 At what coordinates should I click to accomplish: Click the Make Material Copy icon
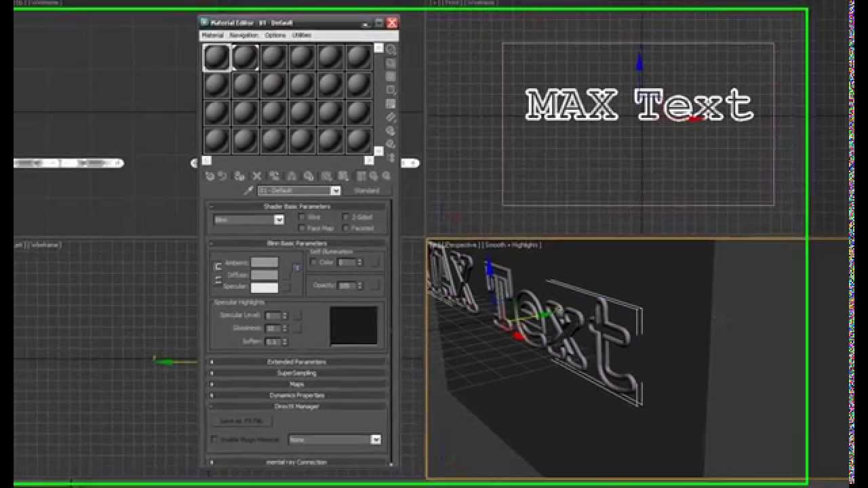click(x=274, y=176)
